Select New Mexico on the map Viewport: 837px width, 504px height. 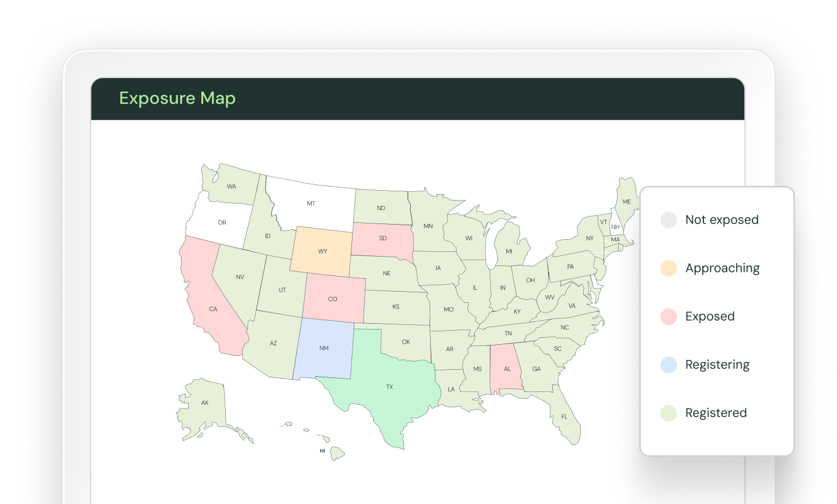point(323,348)
